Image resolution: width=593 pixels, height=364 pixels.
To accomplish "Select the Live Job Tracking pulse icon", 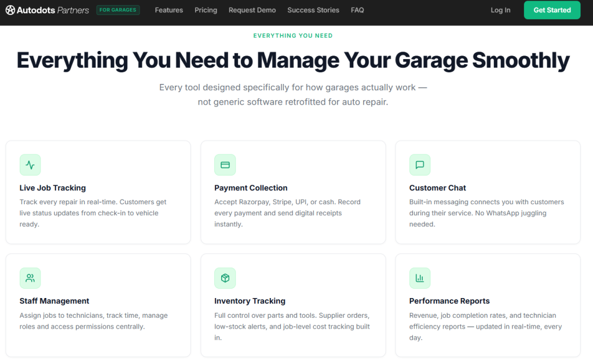I will [x=30, y=165].
